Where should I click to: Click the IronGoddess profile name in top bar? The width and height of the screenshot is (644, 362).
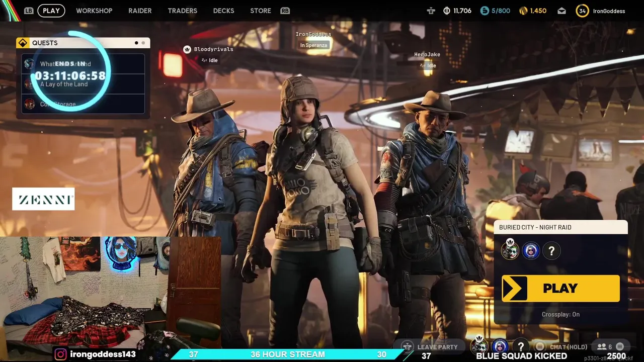coord(609,11)
